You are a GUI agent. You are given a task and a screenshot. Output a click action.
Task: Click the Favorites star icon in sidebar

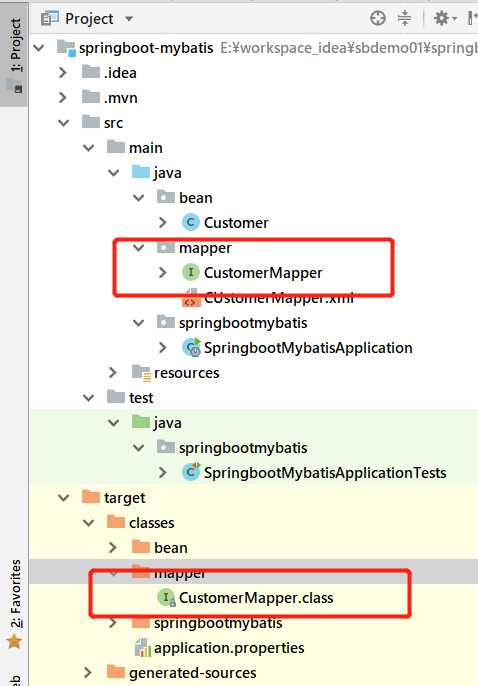14,642
